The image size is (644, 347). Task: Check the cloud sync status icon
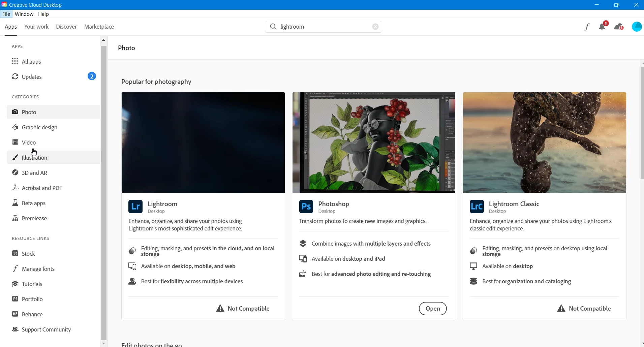coord(619,27)
